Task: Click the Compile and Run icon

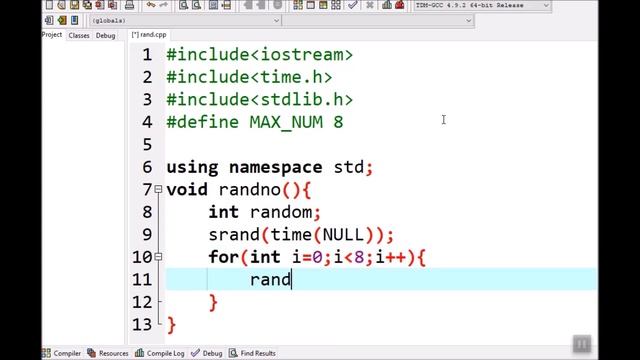Action: 323,5
